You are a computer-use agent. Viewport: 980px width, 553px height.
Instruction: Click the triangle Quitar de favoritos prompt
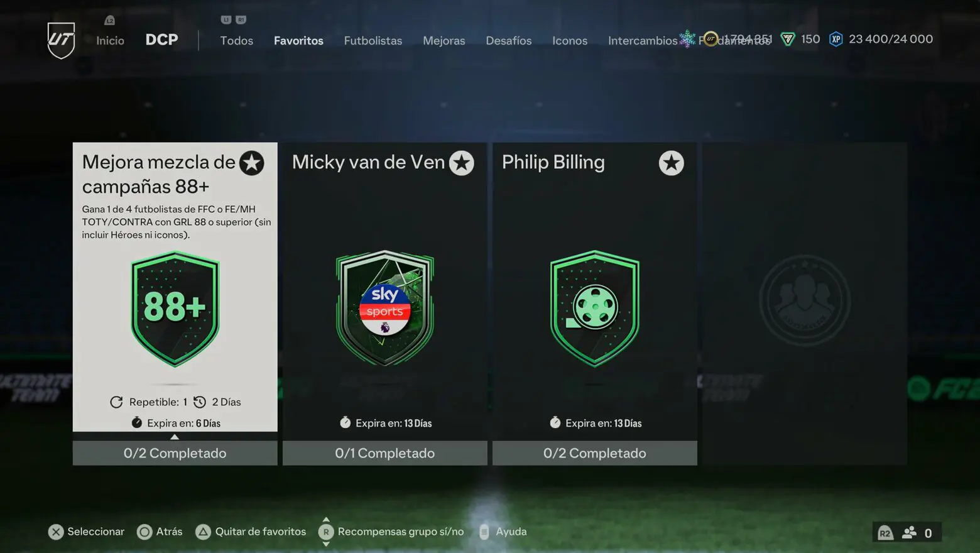tap(203, 532)
